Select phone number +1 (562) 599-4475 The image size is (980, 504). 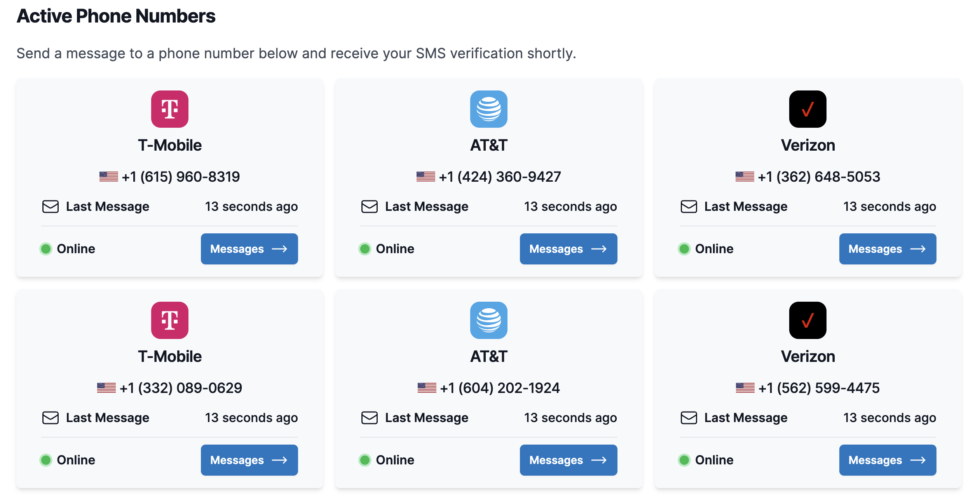pos(819,388)
